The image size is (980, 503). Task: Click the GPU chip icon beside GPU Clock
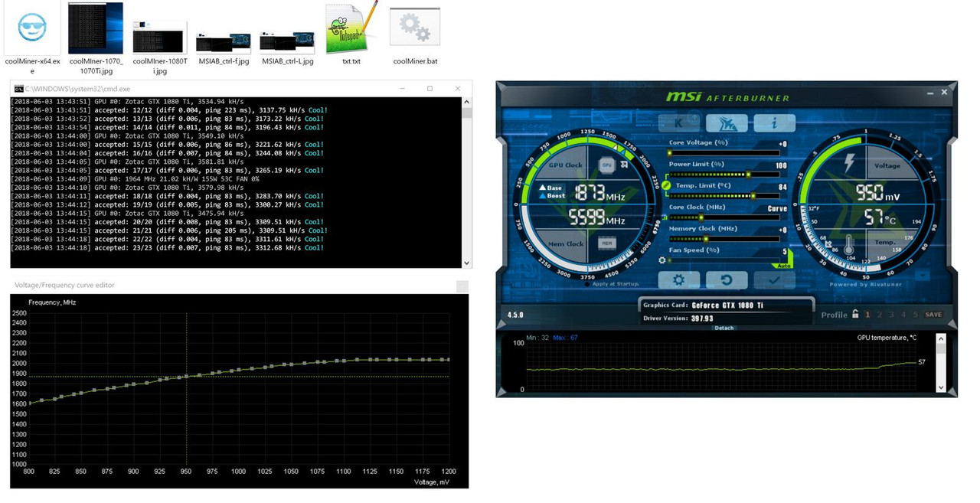pos(606,165)
